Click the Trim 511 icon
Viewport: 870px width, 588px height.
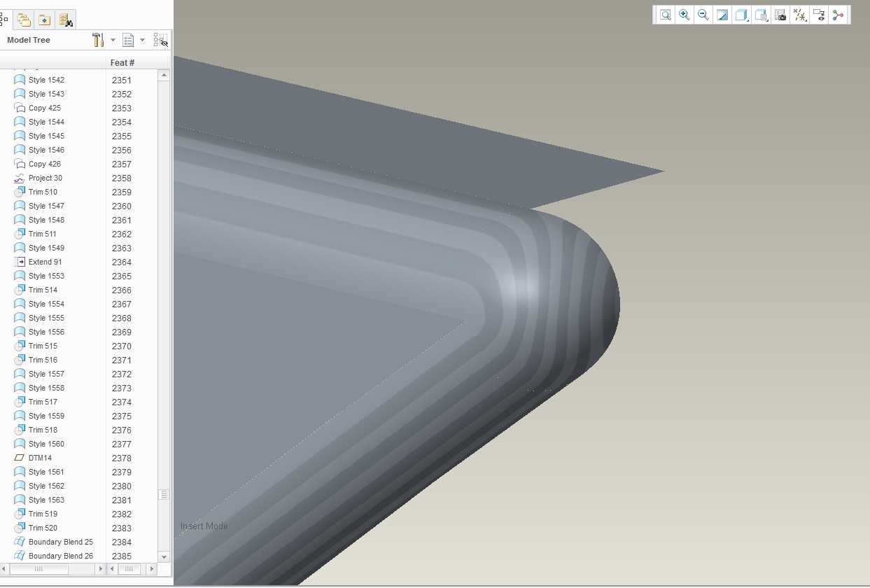20,234
